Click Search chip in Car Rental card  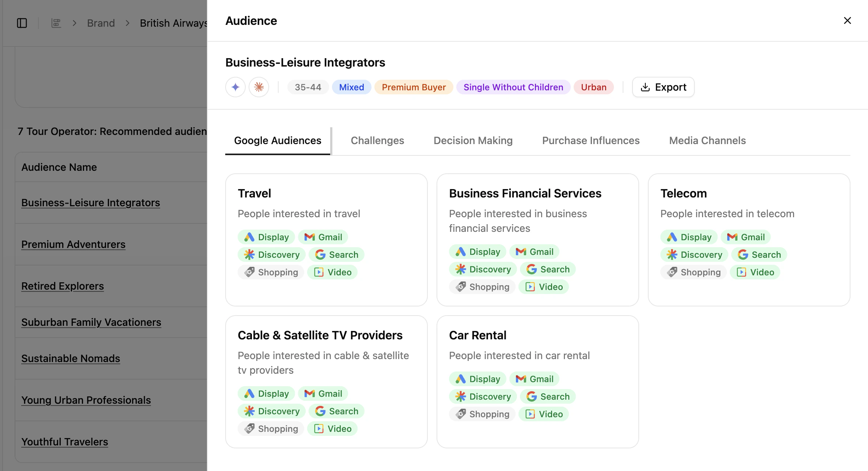click(548, 396)
